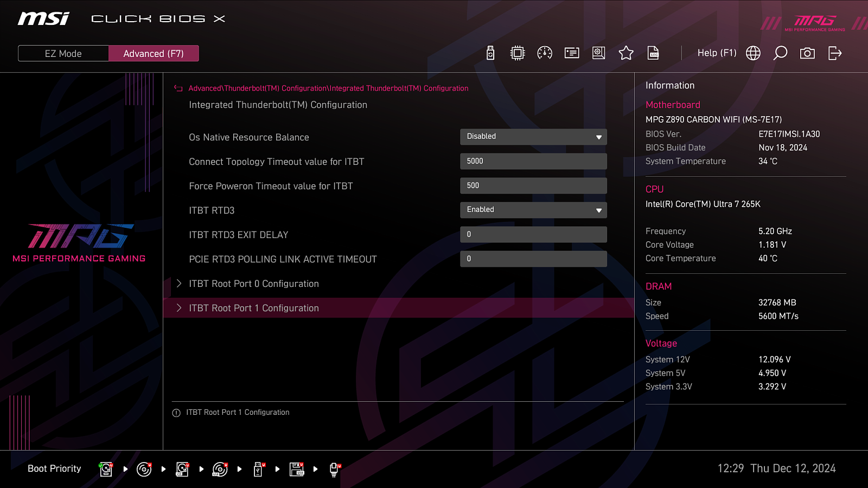The width and height of the screenshot is (868, 488).
Task: Click the breadcrumb back arrow icon
Action: [x=178, y=88]
